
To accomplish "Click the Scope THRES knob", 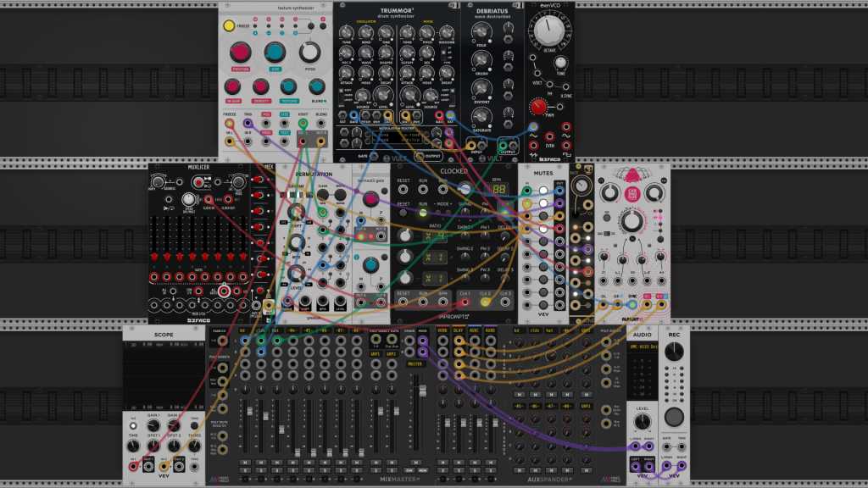I will point(194,446).
